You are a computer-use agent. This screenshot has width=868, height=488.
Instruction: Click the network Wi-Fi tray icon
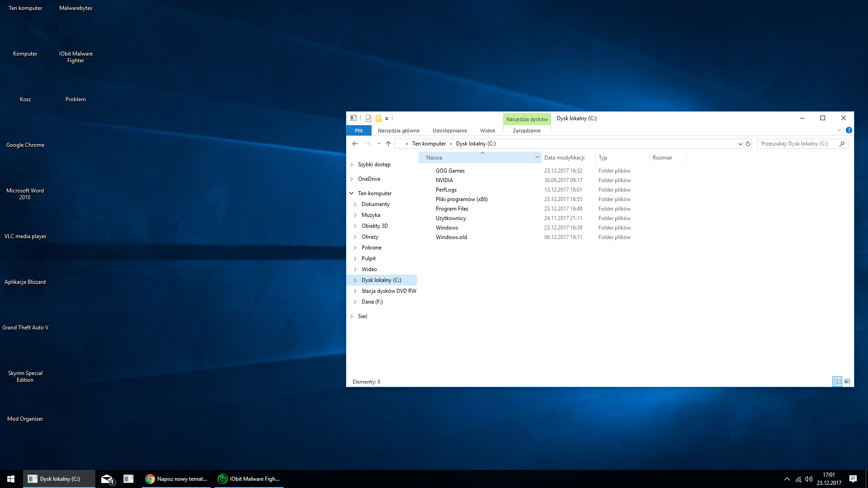tap(798, 479)
